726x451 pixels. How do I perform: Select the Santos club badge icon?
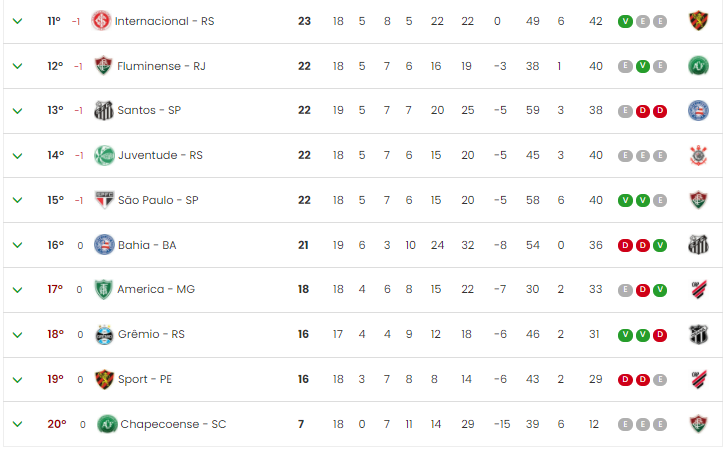(104, 110)
